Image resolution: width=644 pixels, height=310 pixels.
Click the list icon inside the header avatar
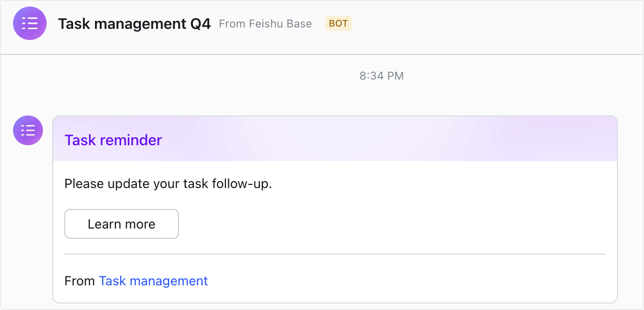pyautogui.click(x=29, y=23)
